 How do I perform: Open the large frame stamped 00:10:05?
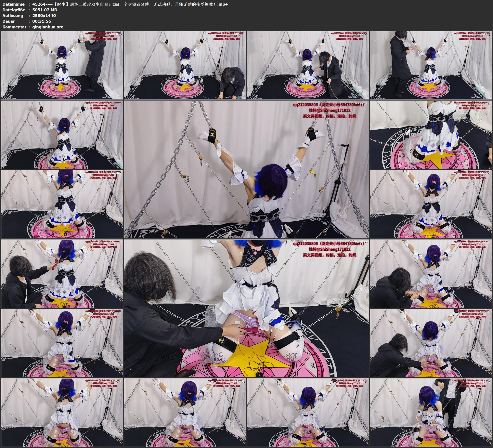[x=247, y=169]
